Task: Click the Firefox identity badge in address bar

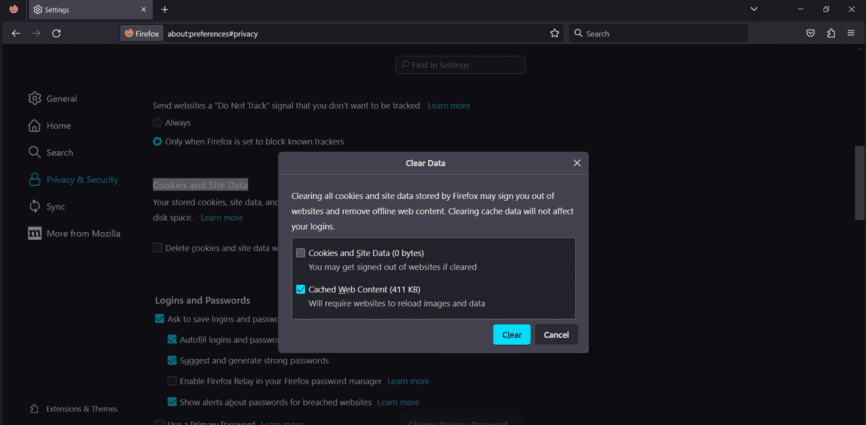Action: (x=142, y=33)
